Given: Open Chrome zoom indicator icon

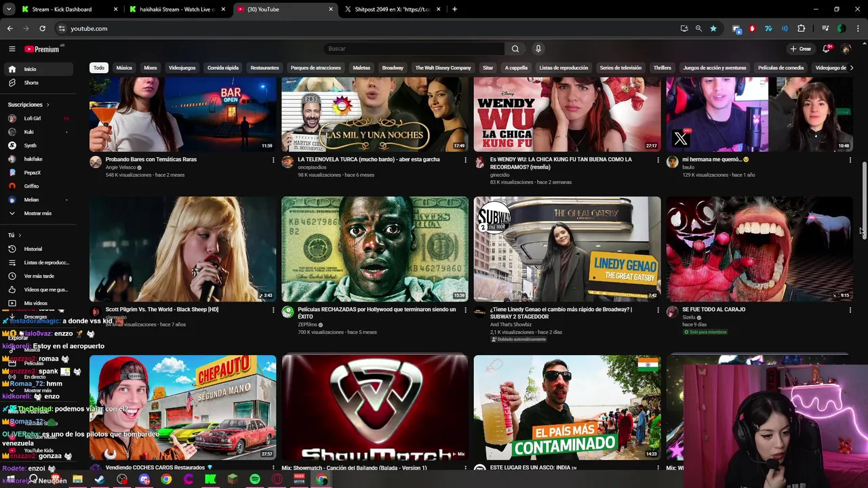Looking at the screenshot, I should coord(698,28).
